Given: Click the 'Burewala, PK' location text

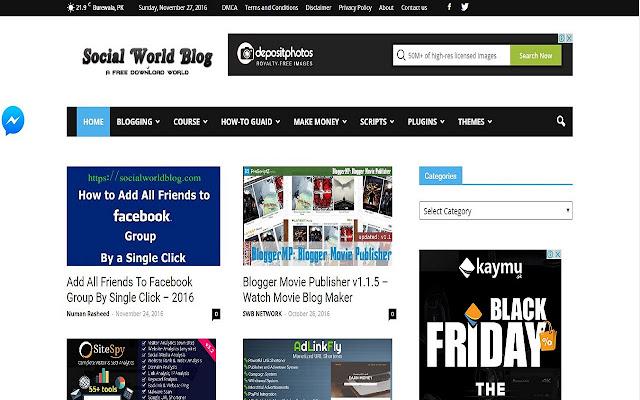Looking at the screenshot, I should point(108,7).
